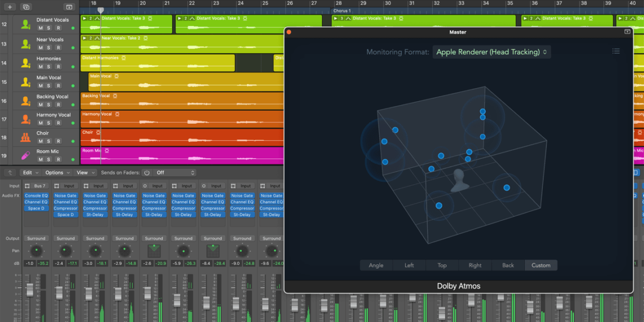Click mono format circle on the -2.6 dB strip
Screen dimensions: 644x322
pos(146,186)
